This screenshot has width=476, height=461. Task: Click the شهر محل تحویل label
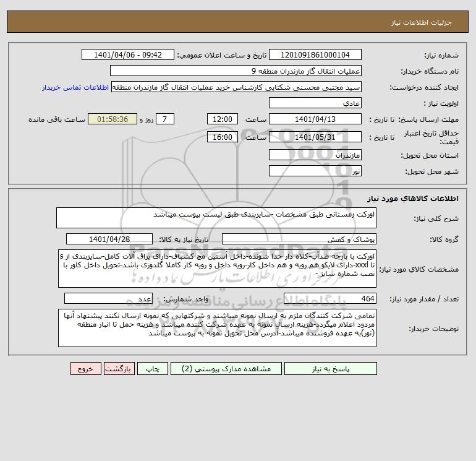point(432,171)
